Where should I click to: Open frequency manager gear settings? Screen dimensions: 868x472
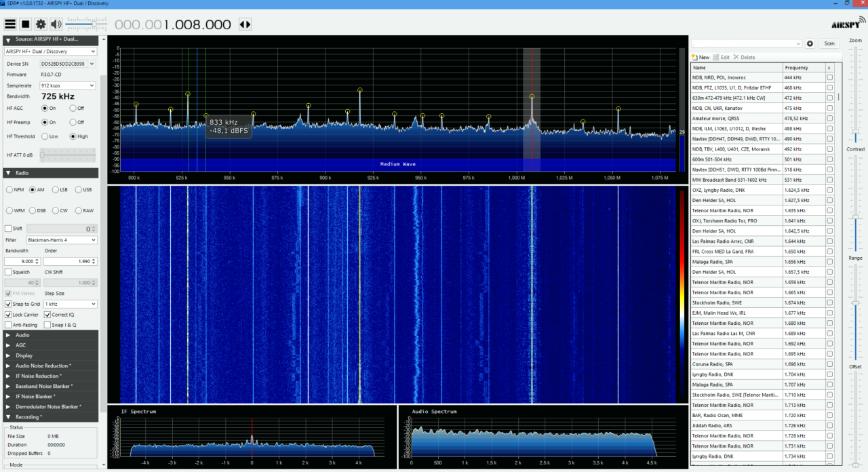click(x=810, y=43)
